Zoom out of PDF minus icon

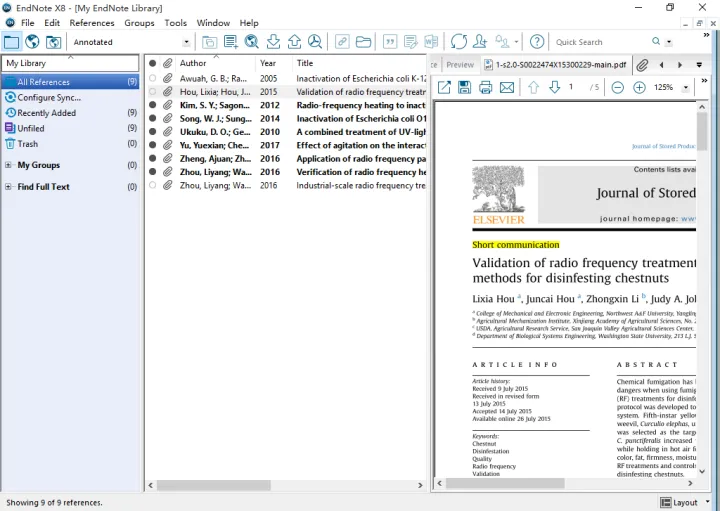coord(618,87)
